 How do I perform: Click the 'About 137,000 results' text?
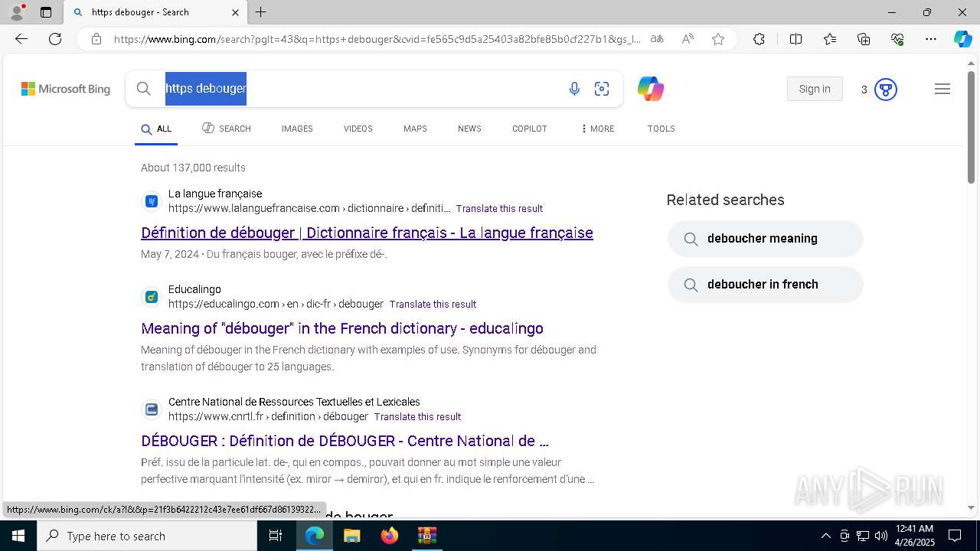(193, 168)
